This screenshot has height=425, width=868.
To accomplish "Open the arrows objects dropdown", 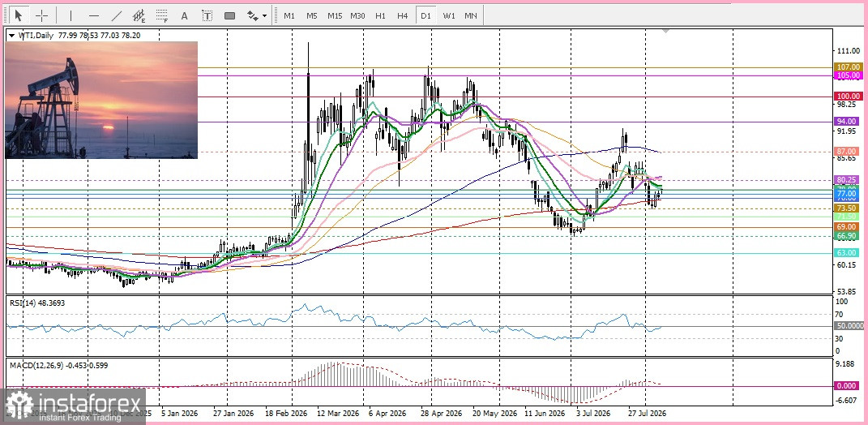I will click(x=256, y=15).
